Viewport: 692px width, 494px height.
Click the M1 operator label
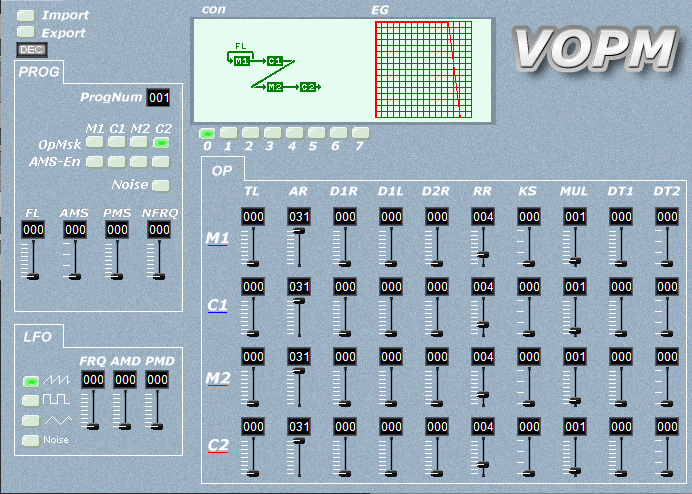tap(217, 238)
